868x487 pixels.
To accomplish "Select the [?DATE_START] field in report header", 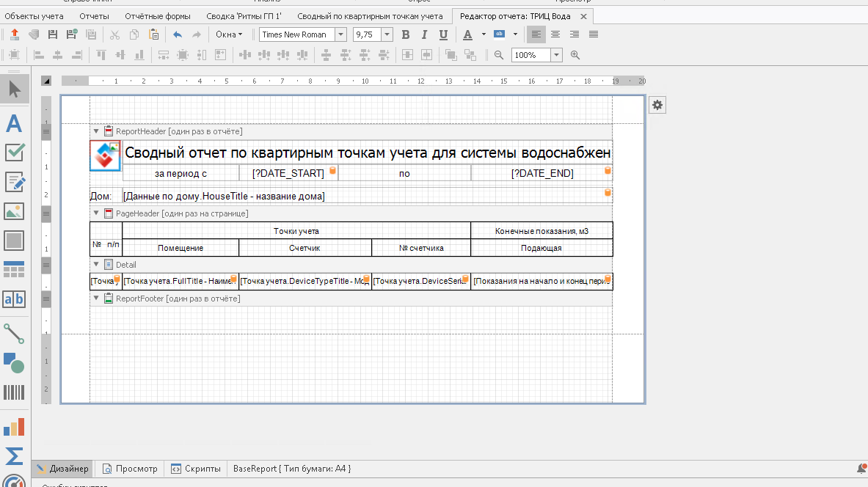I will click(288, 173).
